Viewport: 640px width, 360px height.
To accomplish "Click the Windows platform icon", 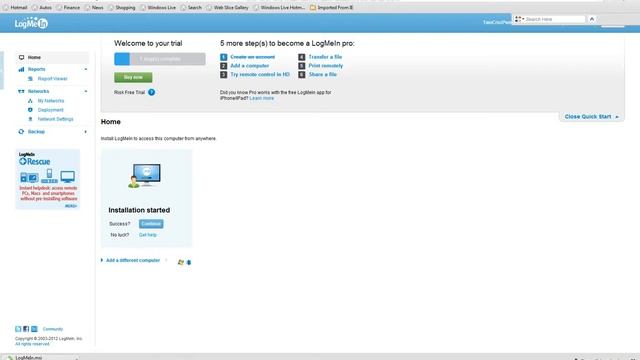I will tap(181, 262).
